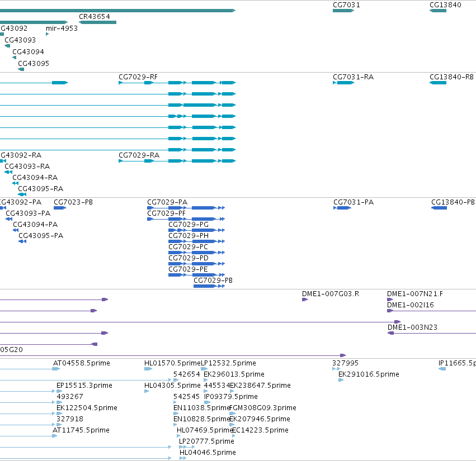The image size is (476, 461).
Task: Select EST AT11745.5prime
Action: (x=81, y=430)
